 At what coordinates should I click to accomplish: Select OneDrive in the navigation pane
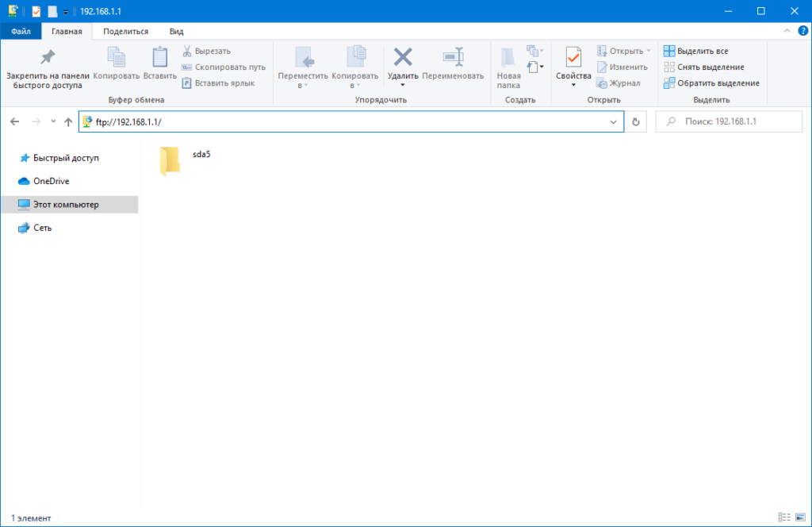pyautogui.click(x=51, y=181)
